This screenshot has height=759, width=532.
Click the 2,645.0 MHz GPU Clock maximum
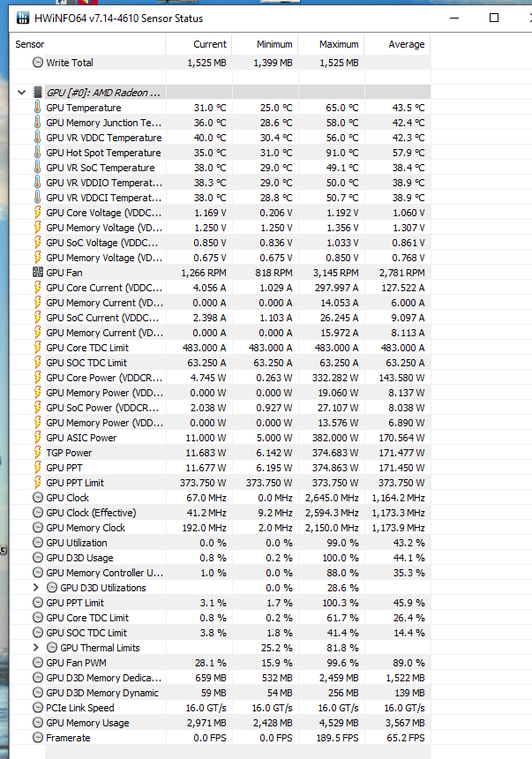tap(332, 498)
